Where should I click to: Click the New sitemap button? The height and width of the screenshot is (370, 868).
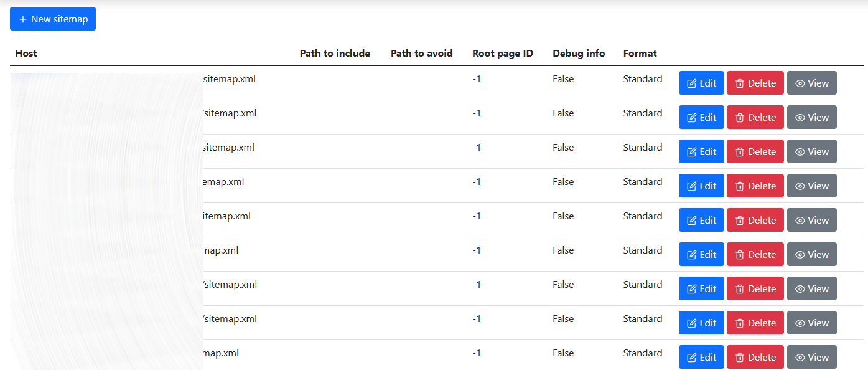coord(53,19)
